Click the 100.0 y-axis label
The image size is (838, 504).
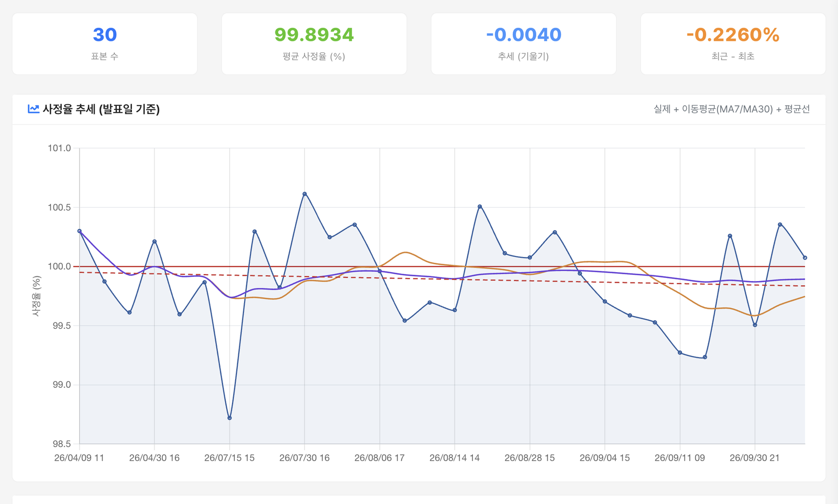(59, 266)
